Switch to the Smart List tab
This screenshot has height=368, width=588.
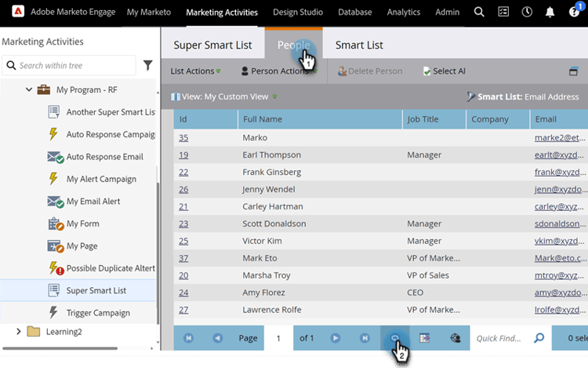pos(359,45)
